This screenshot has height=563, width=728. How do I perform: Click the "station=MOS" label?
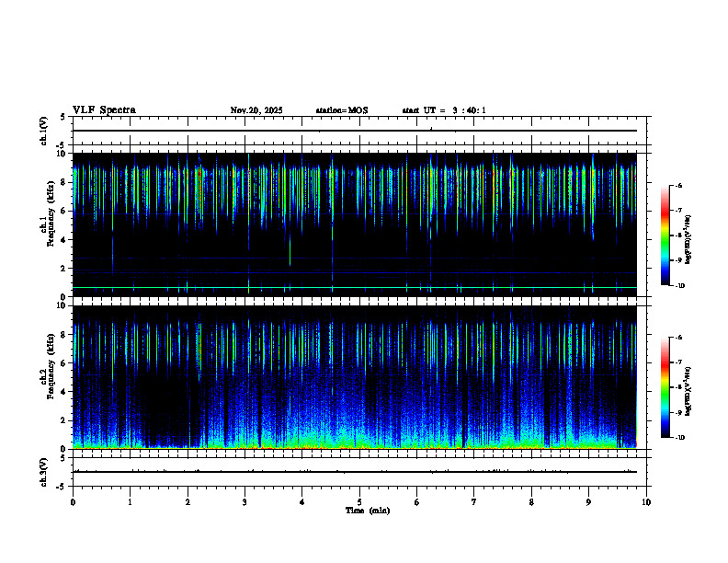click(x=342, y=110)
